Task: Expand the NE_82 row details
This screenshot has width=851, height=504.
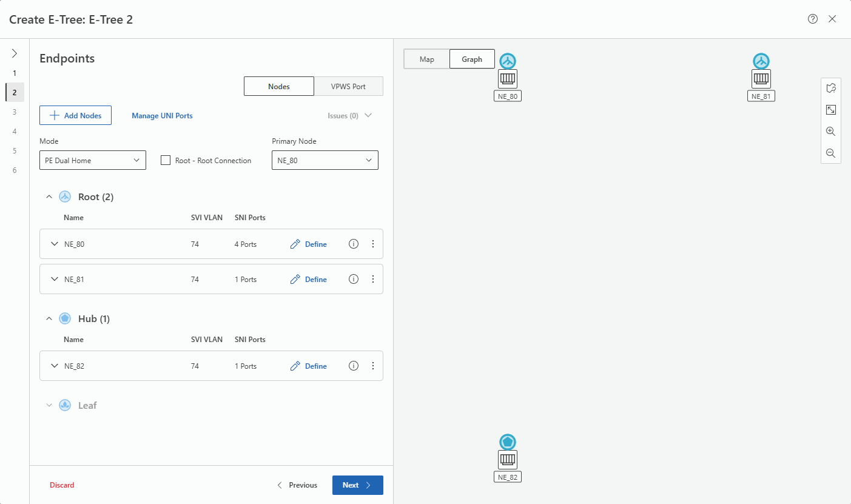Action: 55,366
